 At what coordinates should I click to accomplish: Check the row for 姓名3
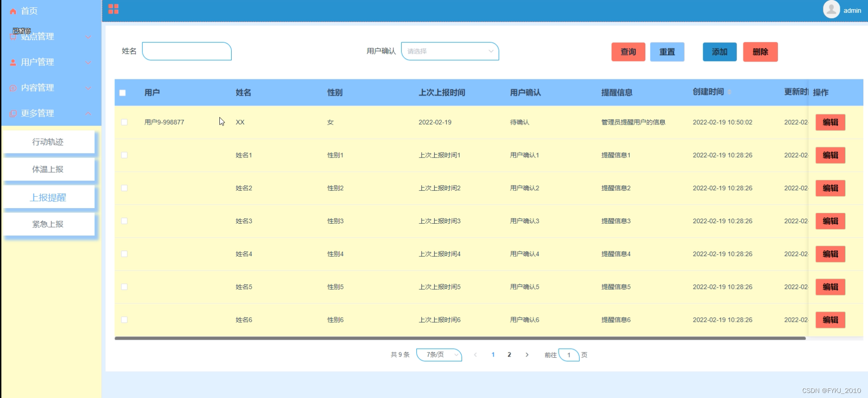(x=124, y=221)
